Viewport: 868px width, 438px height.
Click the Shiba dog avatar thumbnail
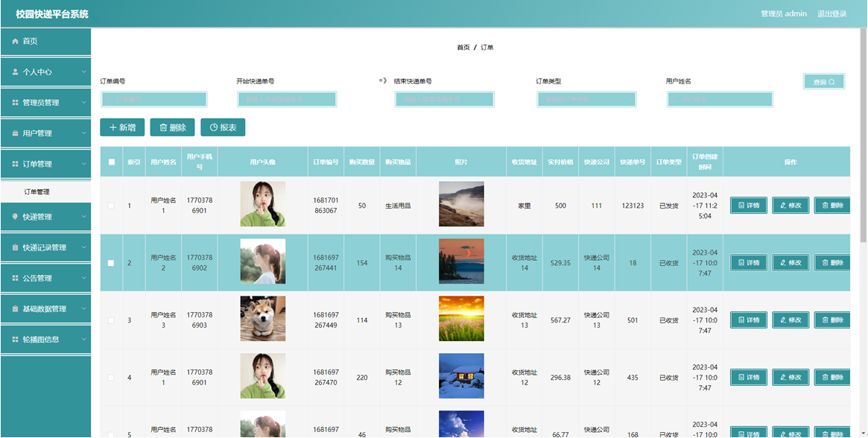(x=263, y=318)
